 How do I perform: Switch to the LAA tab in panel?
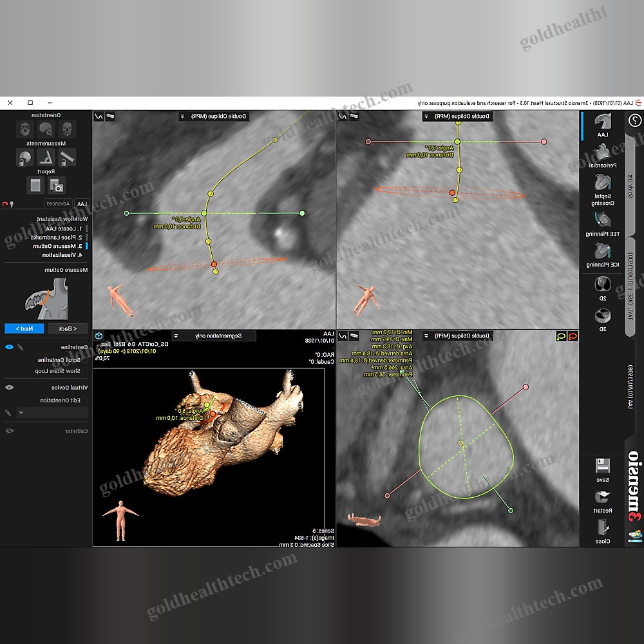pos(82,204)
